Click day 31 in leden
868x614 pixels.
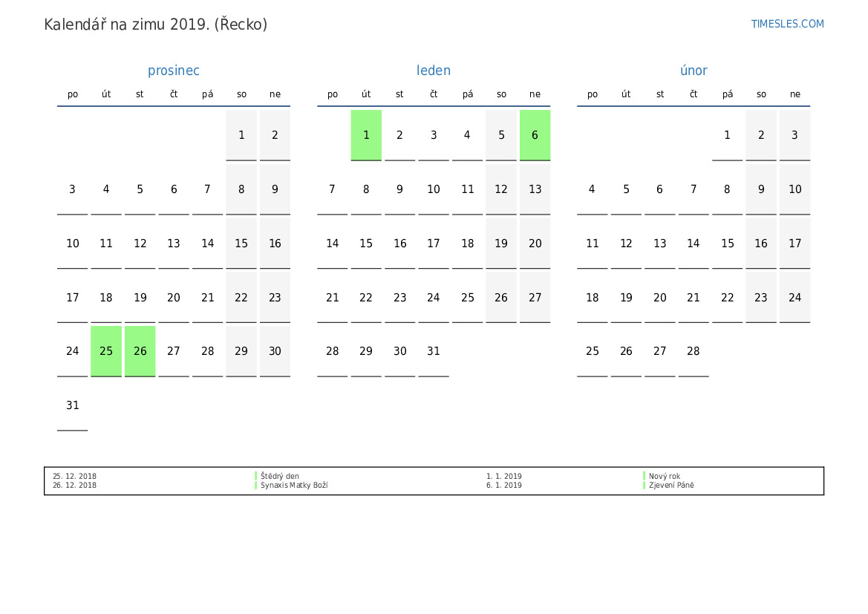pyautogui.click(x=434, y=351)
